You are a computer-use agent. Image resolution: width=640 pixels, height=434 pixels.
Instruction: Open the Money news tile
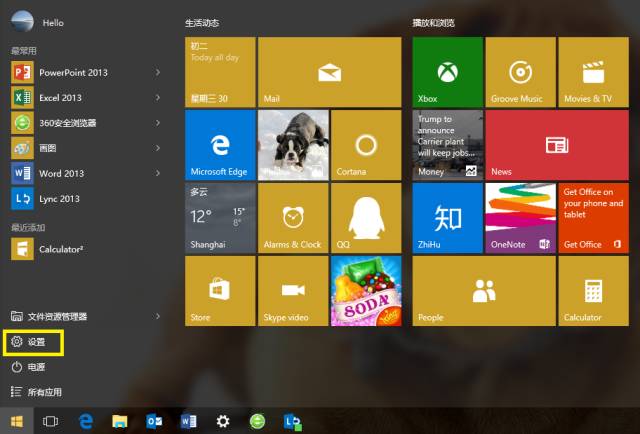448,145
